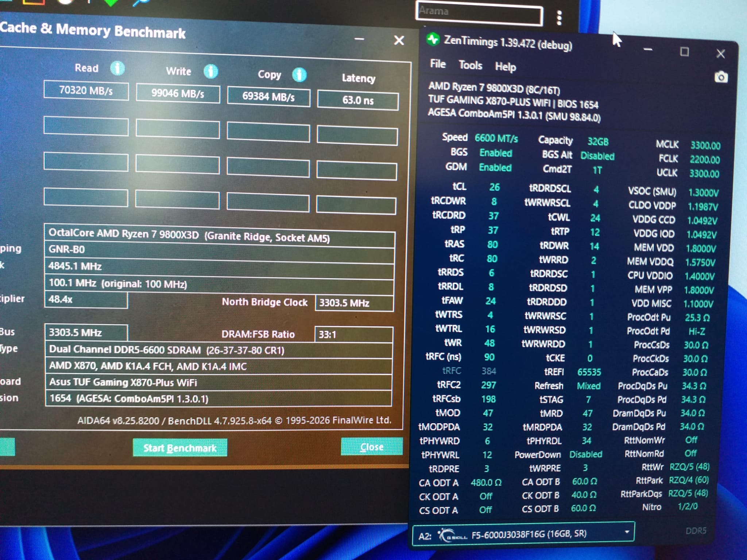Click the GDM value Enabled
This screenshot has height=560, width=747.
pos(495,167)
